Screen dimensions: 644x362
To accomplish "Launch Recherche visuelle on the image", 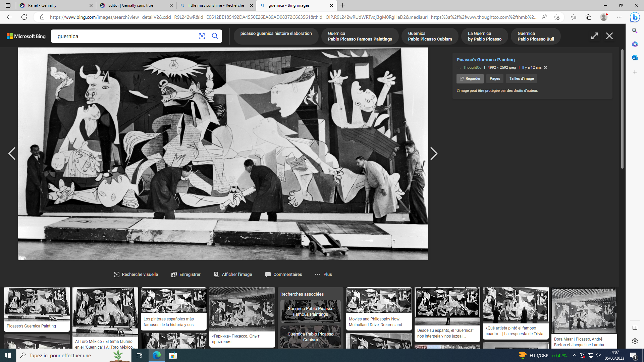I will (136, 274).
